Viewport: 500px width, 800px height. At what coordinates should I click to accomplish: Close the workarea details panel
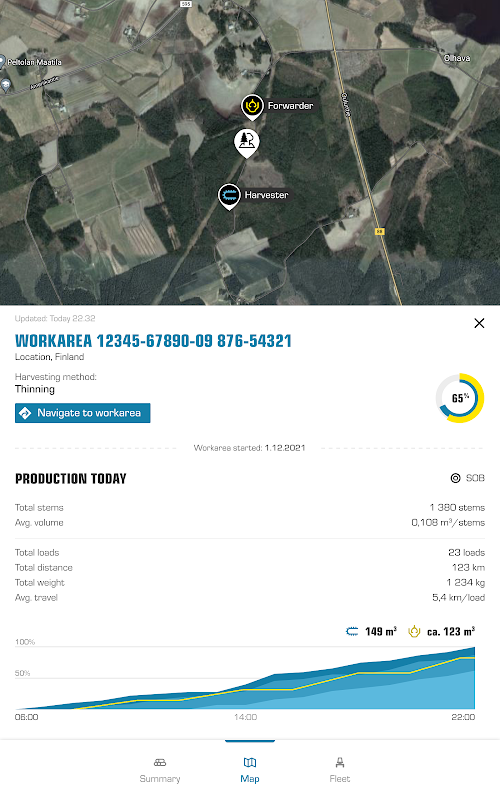[x=479, y=323]
